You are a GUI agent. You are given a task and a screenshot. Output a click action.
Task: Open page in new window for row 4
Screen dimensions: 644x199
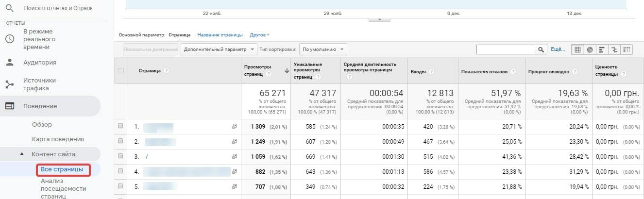coord(235,171)
